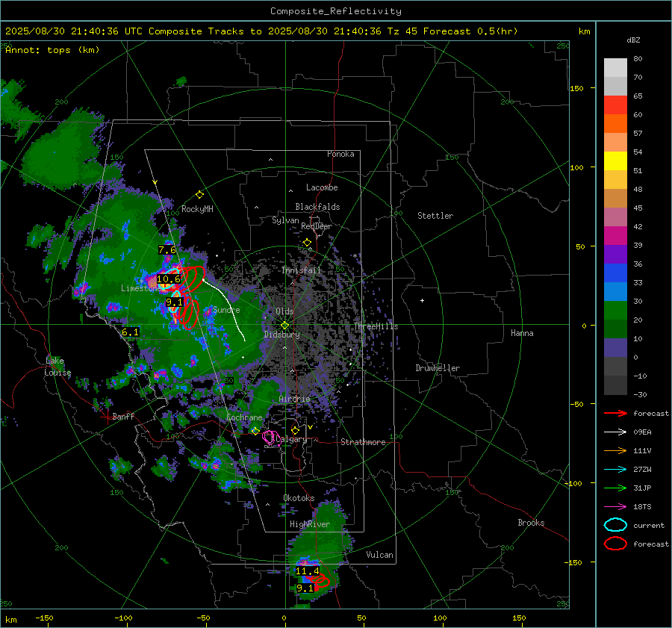
Task: Click the Innisfail city label
Action: click(x=301, y=270)
